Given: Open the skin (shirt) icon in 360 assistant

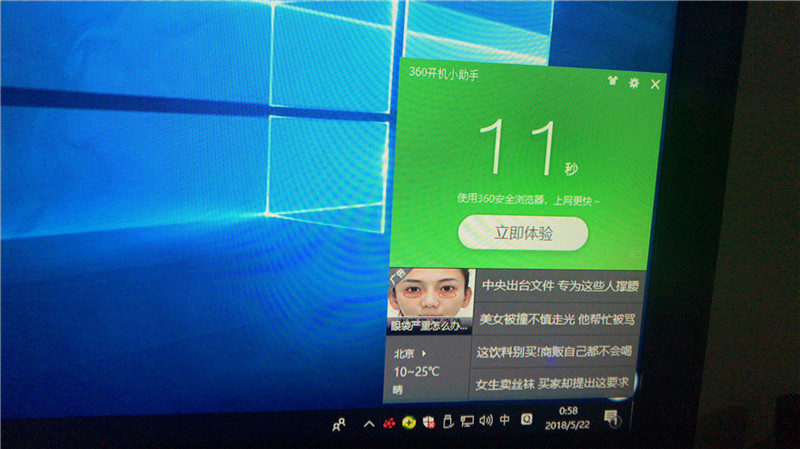Looking at the screenshot, I should [613, 81].
